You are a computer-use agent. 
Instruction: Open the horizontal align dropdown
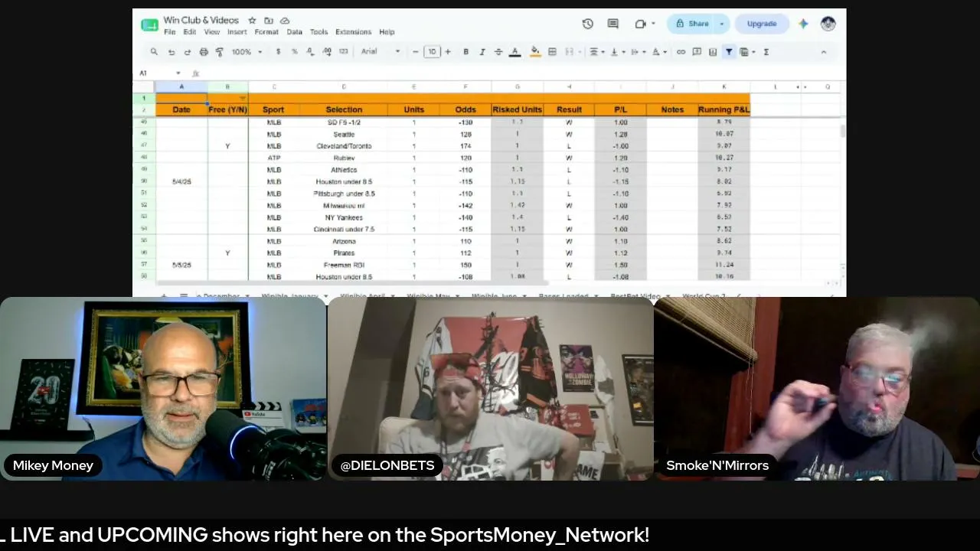point(596,52)
